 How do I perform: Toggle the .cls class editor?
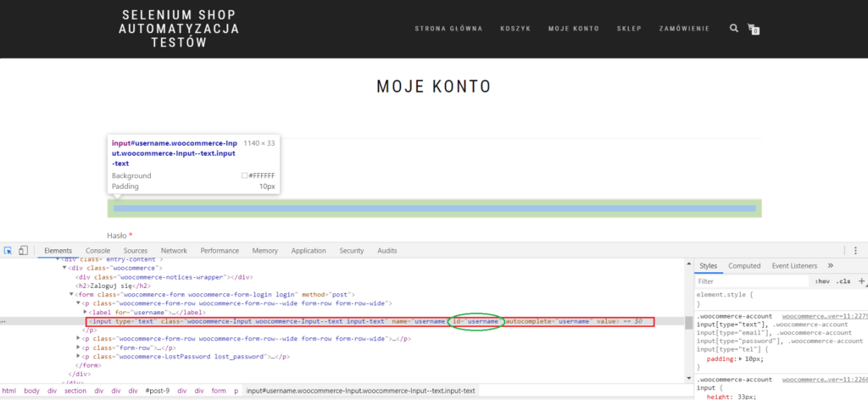pos(843,281)
